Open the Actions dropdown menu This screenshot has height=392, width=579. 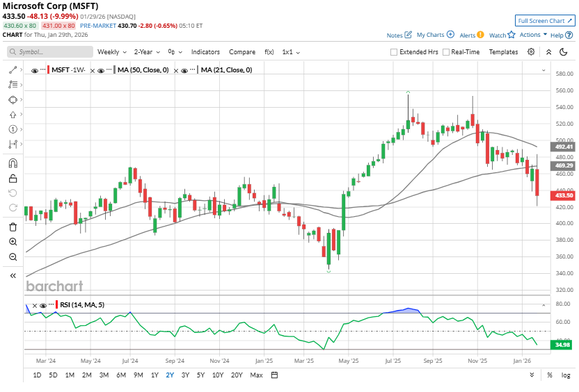pos(532,35)
